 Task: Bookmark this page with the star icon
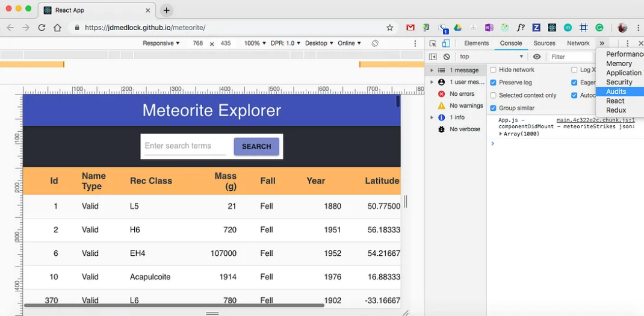click(x=390, y=28)
